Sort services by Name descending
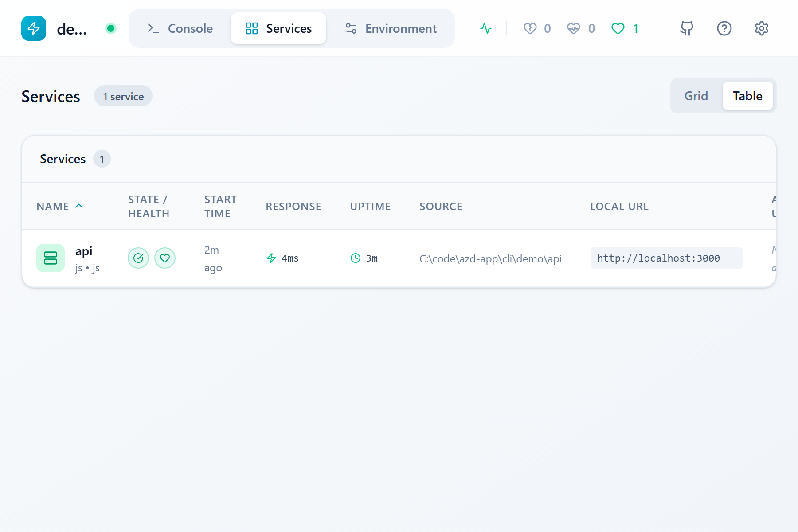Viewport: 798px width, 532px height. [x=59, y=206]
